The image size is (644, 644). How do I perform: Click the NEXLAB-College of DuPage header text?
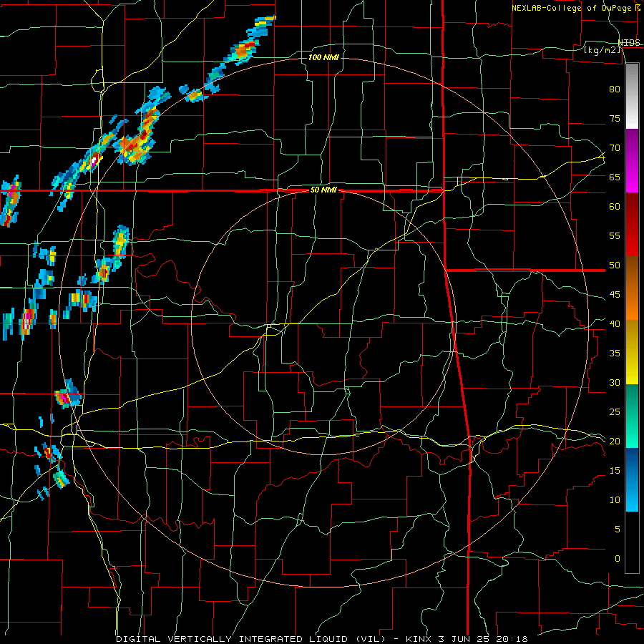[x=572, y=8]
